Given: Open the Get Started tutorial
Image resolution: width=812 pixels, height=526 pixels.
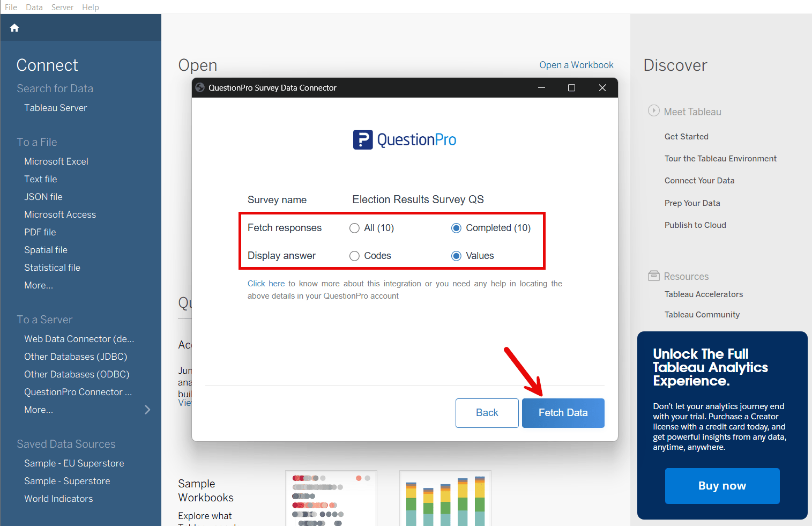Looking at the screenshot, I should point(687,137).
